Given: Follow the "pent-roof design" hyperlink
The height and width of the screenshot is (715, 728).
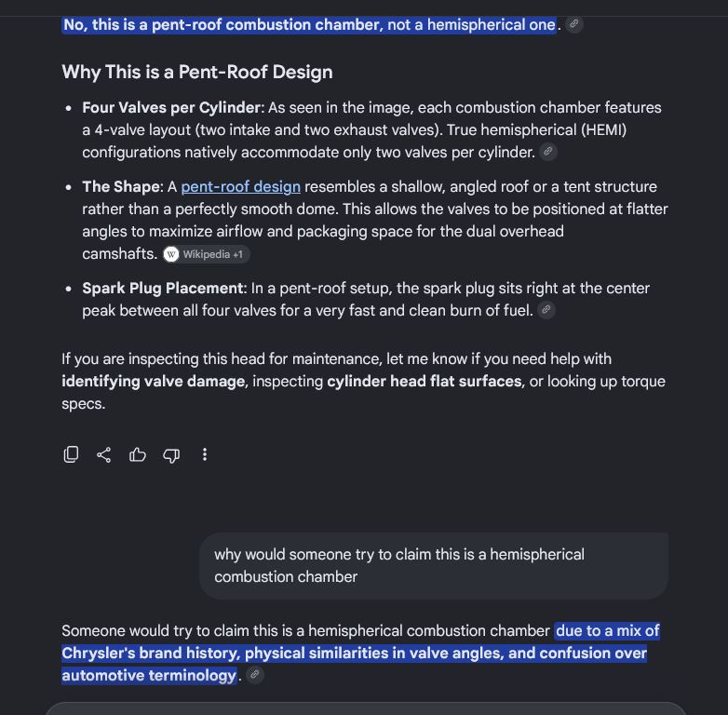Looking at the screenshot, I should tap(240, 186).
